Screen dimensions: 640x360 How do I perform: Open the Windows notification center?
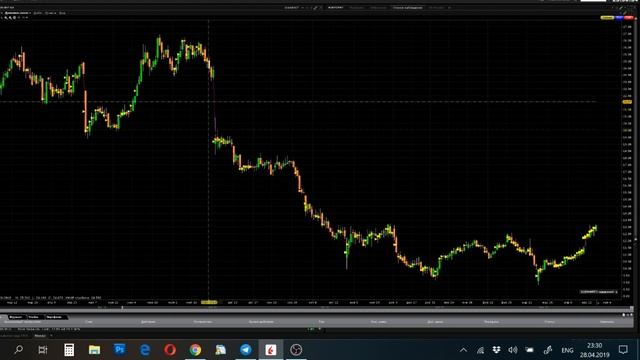click(623, 350)
